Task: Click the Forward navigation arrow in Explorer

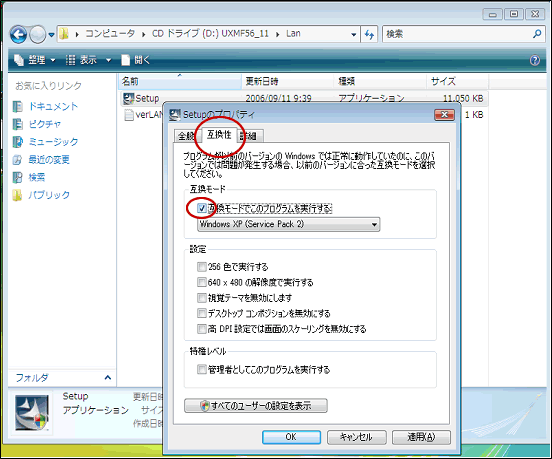Action: (x=37, y=34)
